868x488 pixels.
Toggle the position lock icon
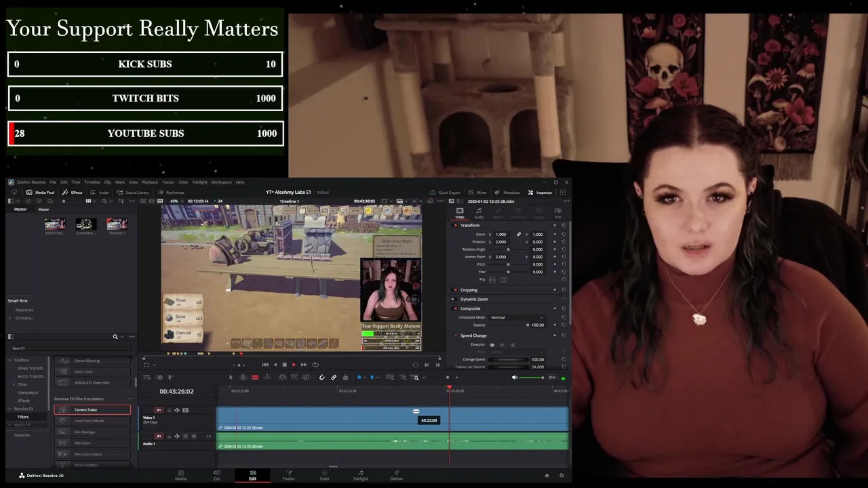click(x=345, y=378)
